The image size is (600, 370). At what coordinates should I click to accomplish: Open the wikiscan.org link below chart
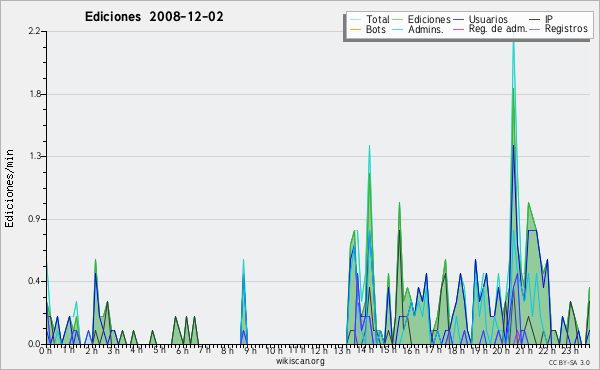(300, 361)
